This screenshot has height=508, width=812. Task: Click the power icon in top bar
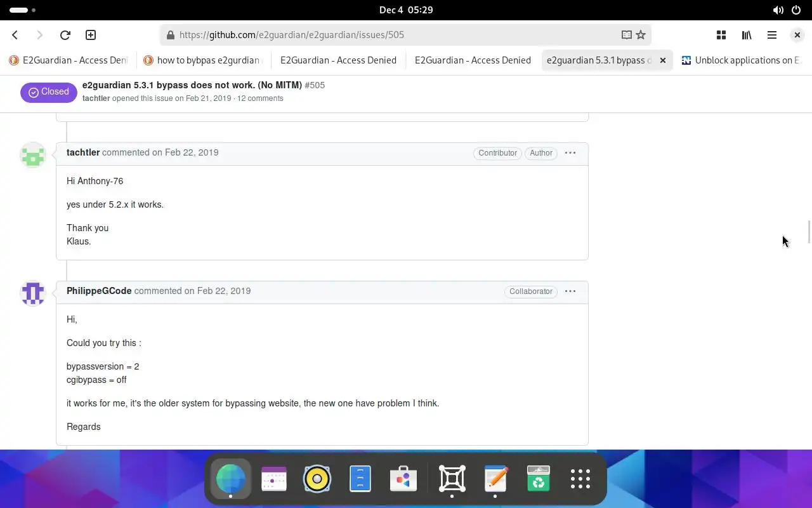click(797, 10)
